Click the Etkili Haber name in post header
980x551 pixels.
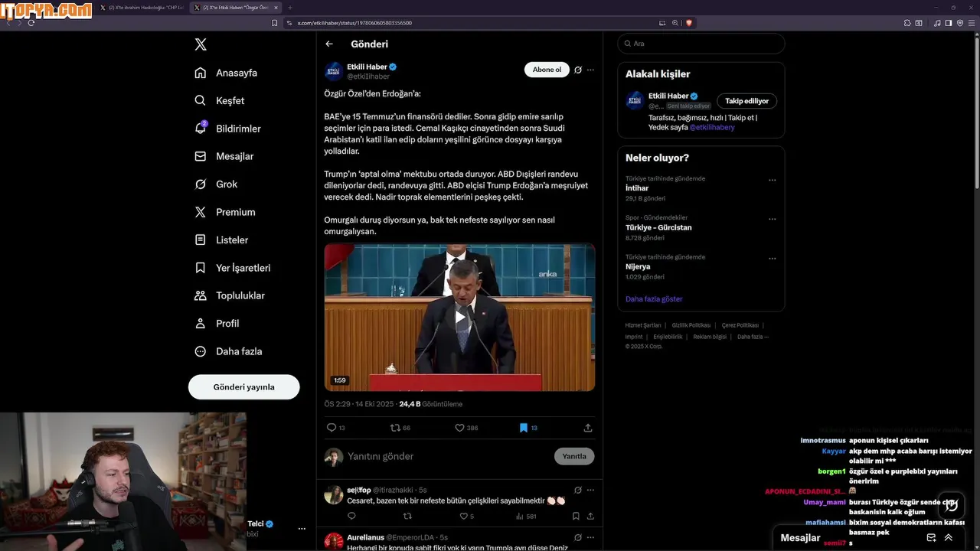click(x=367, y=67)
